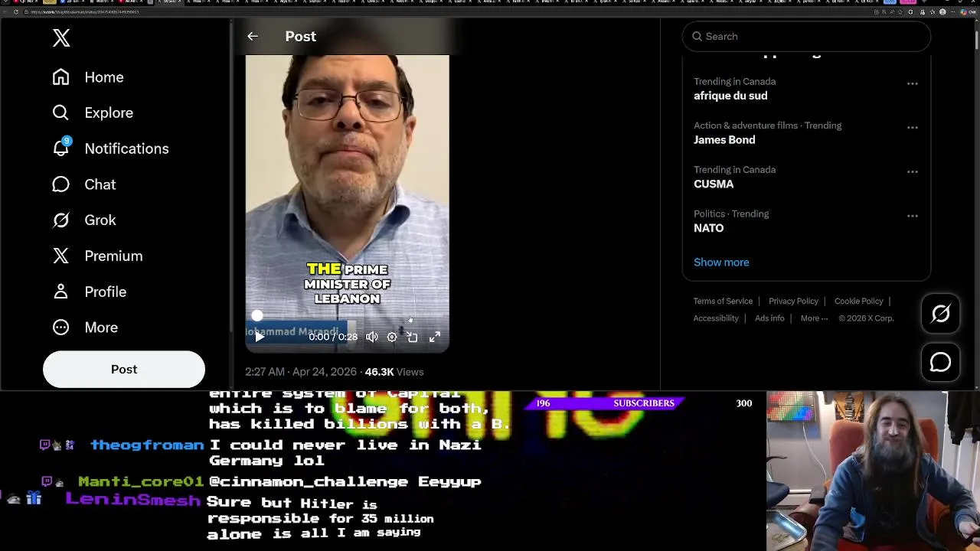Click the white Post button
Viewport: 980px width, 551px height.
click(124, 370)
